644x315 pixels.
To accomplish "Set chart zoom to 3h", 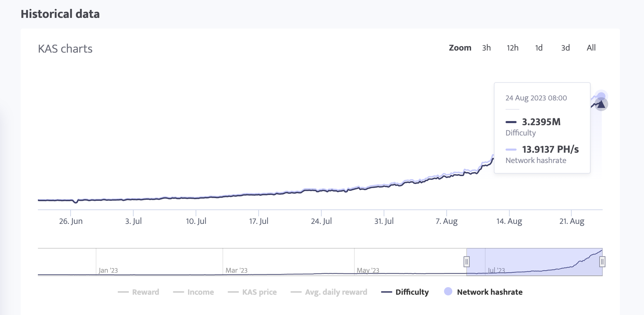I will click(486, 48).
